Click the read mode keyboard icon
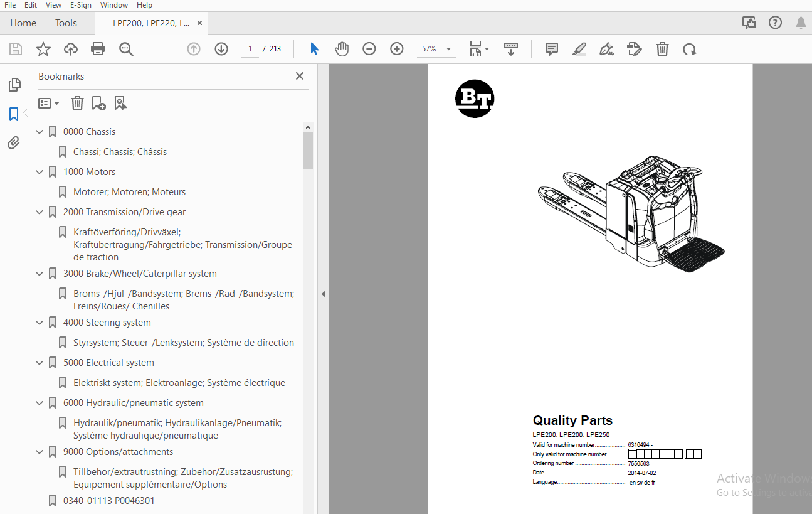 tap(511, 49)
